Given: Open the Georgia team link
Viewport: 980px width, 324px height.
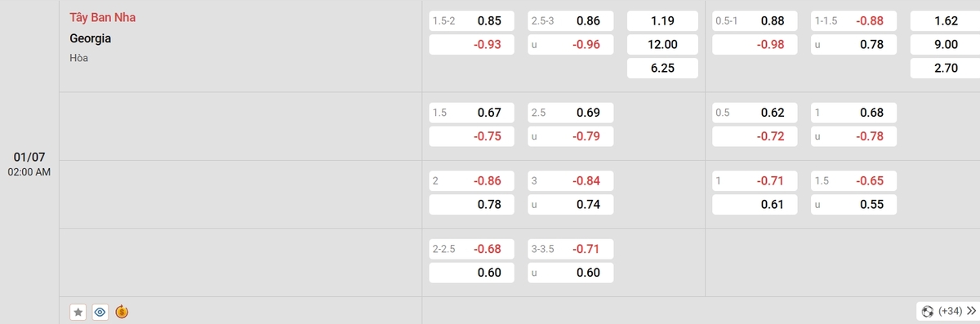Looking at the screenshot, I should point(90,38).
